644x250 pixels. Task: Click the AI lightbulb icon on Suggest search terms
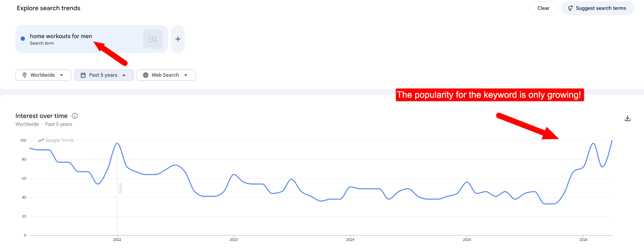[x=570, y=8]
